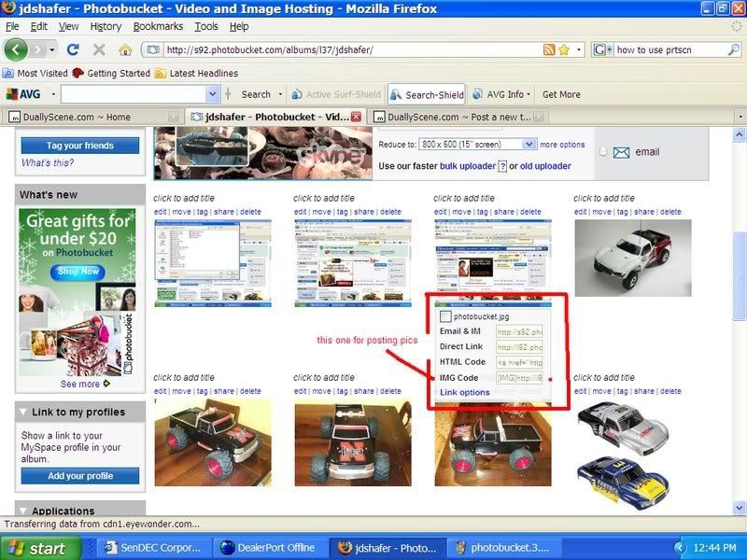Tick the photobucket.jpg checkbox
The height and width of the screenshot is (560, 747).
446,316
